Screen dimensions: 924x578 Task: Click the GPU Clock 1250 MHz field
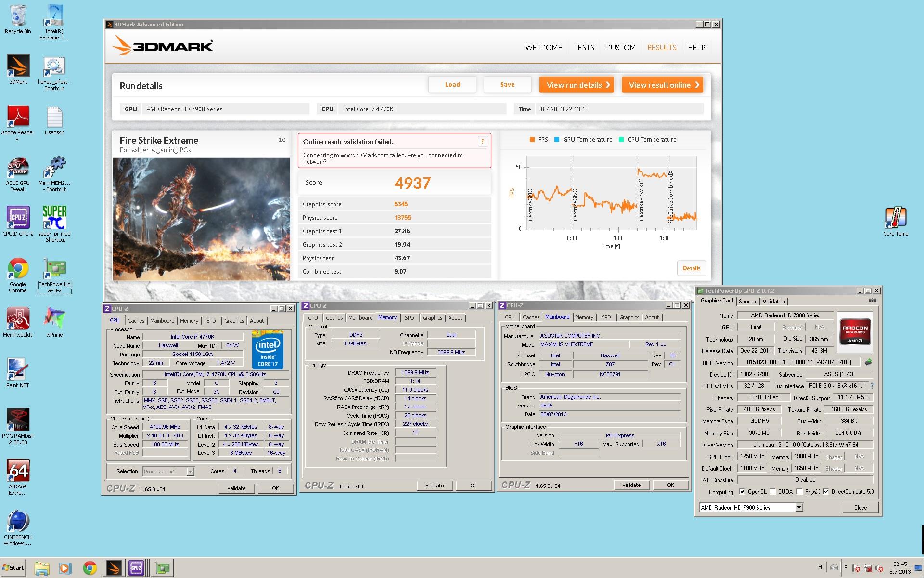(752, 456)
